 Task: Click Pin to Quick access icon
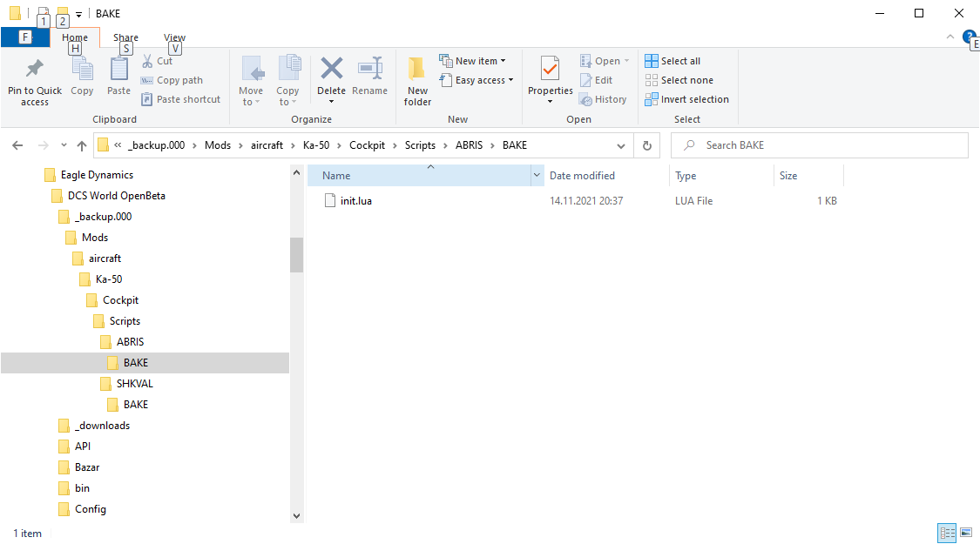tap(34, 69)
